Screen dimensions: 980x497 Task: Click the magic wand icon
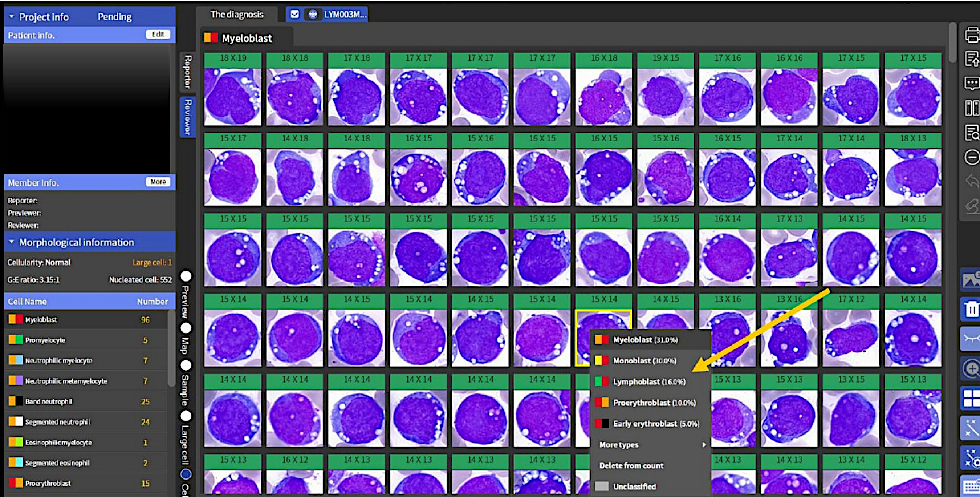pyautogui.click(x=971, y=428)
